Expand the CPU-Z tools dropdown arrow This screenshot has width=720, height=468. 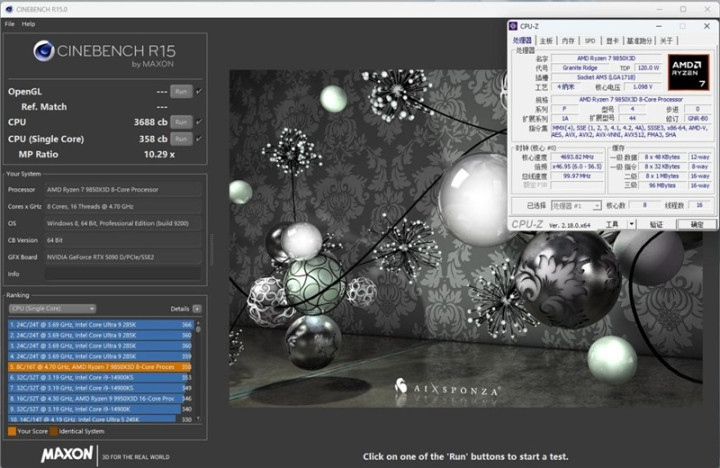(631, 225)
